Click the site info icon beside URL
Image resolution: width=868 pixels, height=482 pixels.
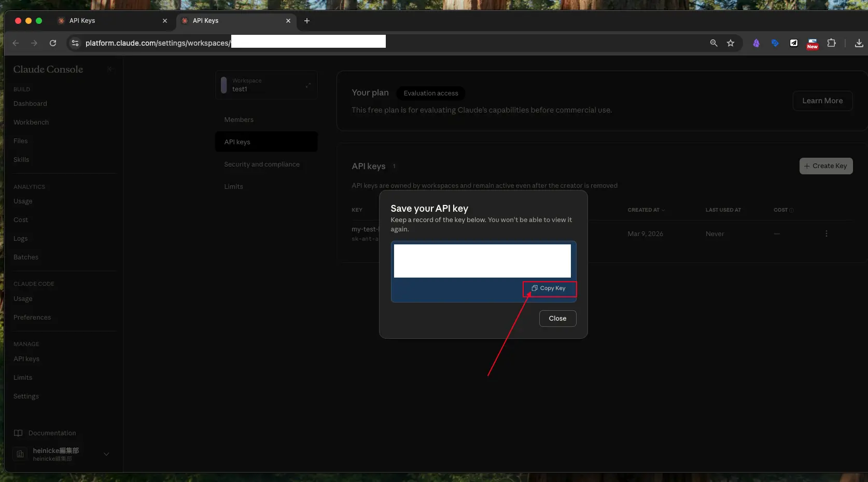click(75, 43)
